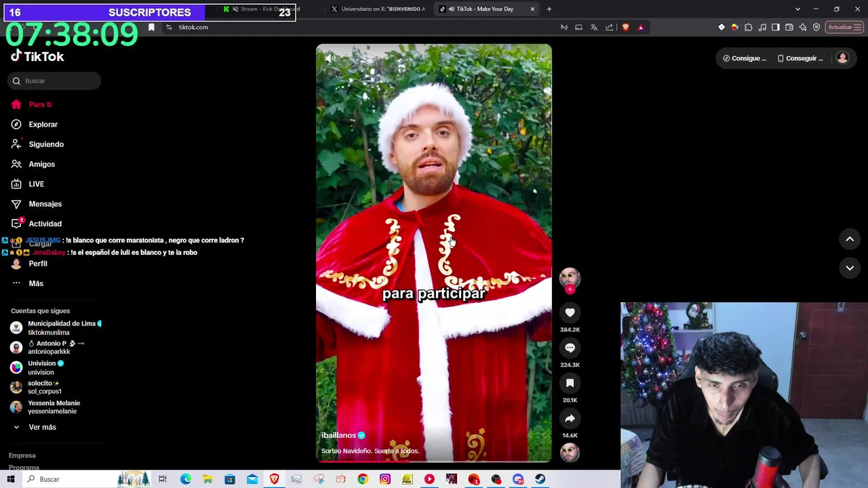Open Yessenia Melanie account
This screenshot has width=868, height=488.
pos(45,407)
